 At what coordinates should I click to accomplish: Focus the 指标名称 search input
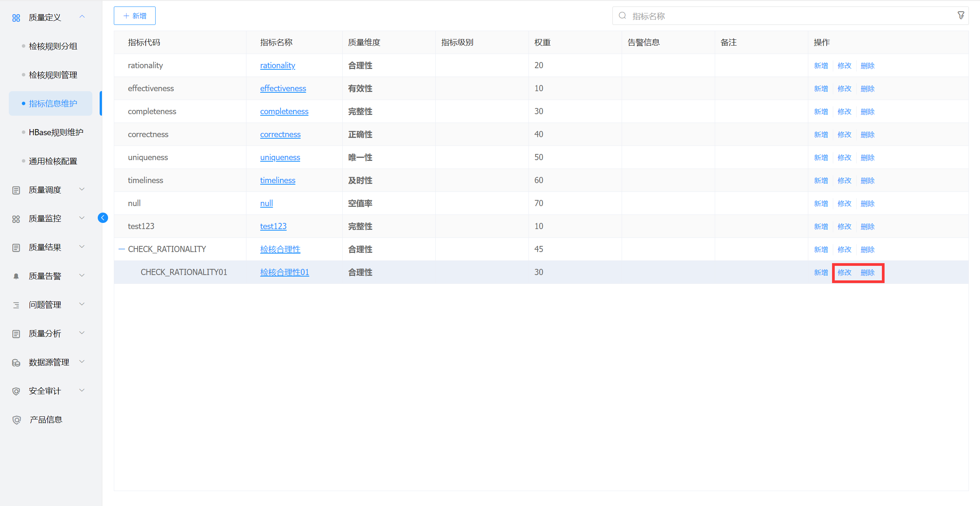click(x=790, y=16)
